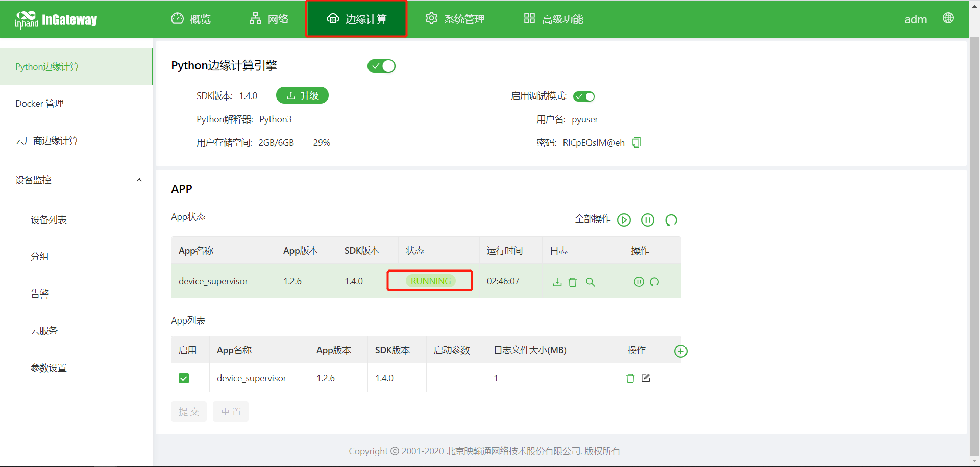Image resolution: width=980 pixels, height=467 pixels.
Task: Open Docker 管理 in the sidebar
Action: coord(40,104)
